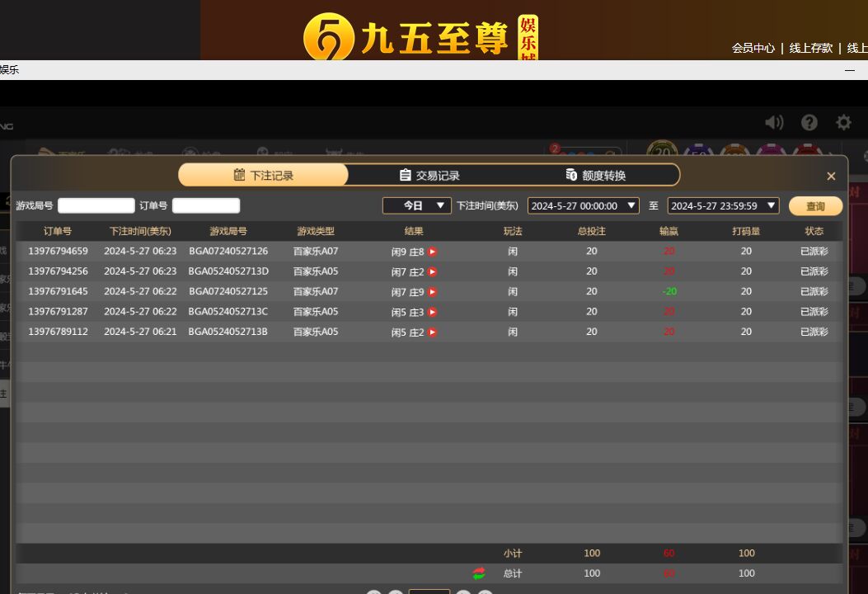Play result video for order 13976791645
This screenshot has height=594, width=868.
tap(432, 292)
